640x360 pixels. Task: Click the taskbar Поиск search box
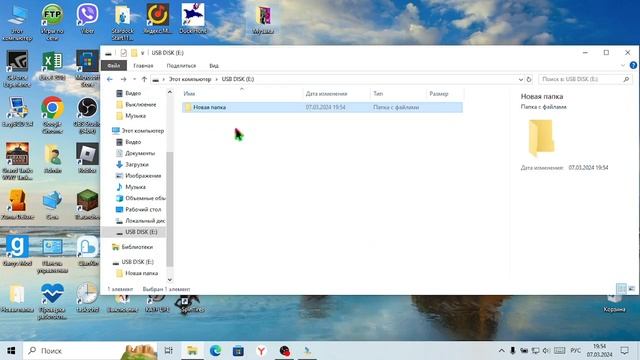click(x=90, y=351)
